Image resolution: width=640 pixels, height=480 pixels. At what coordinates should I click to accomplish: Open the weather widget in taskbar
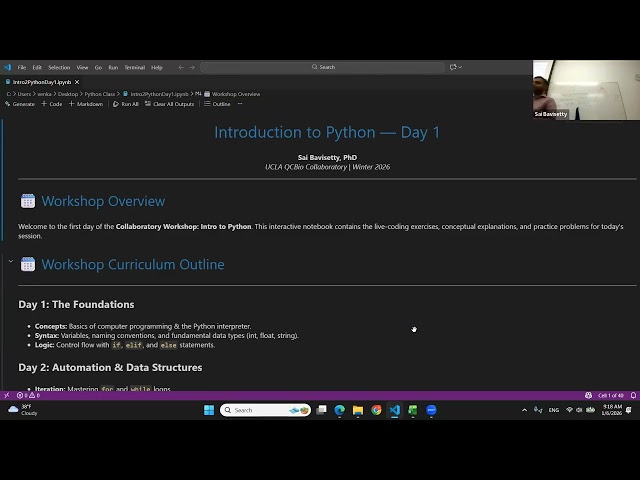click(x=23, y=410)
